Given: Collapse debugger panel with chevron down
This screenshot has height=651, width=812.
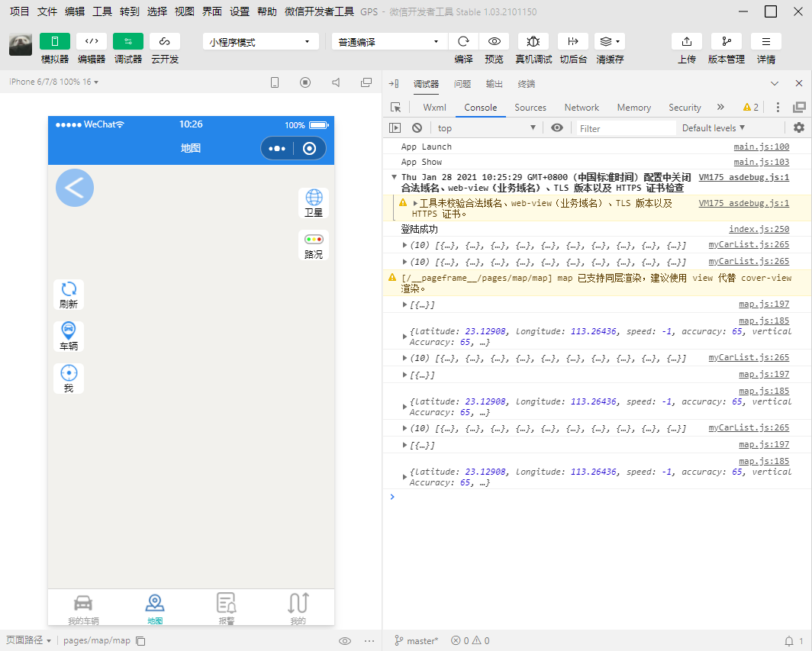Looking at the screenshot, I should coord(774,83).
